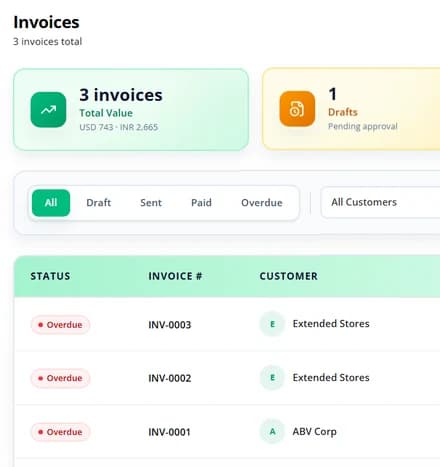Click the A avatar for ABV Corp
The image size is (440, 467).
tap(272, 431)
